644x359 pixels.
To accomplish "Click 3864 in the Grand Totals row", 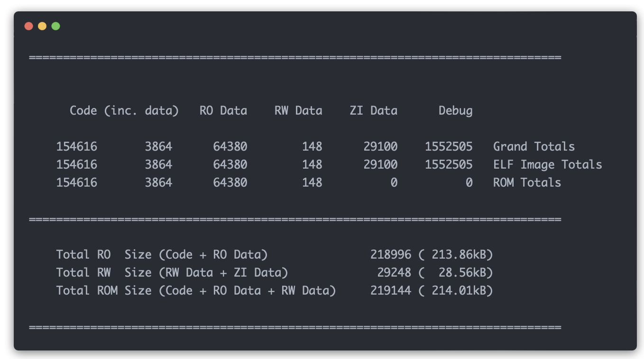I will (158, 147).
